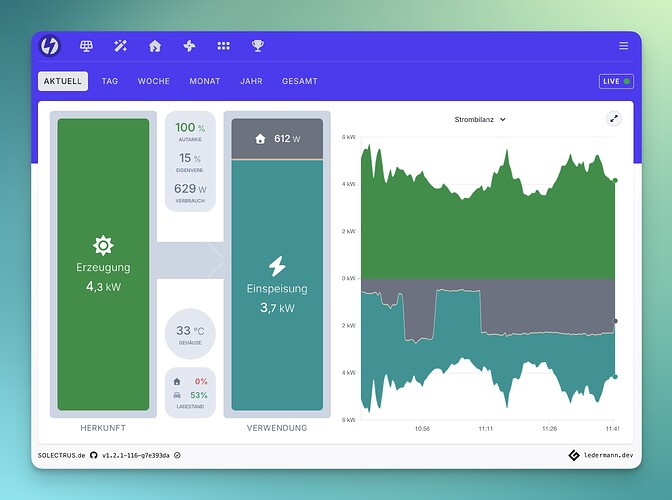Viewport: 672px width, 500px height.
Task: Select the heat pump fan icon
Action: 189,46
